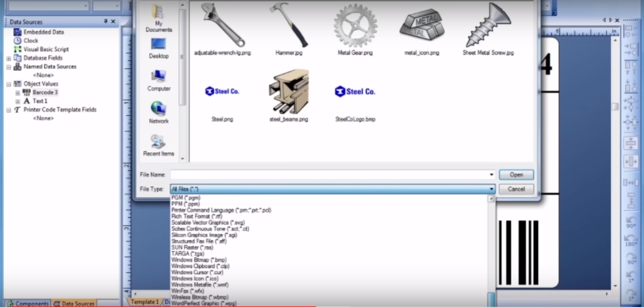Choose SUN Raster (*.ras) file type
This screenshot has height=307, width=644.
click(x=193, y=247)
